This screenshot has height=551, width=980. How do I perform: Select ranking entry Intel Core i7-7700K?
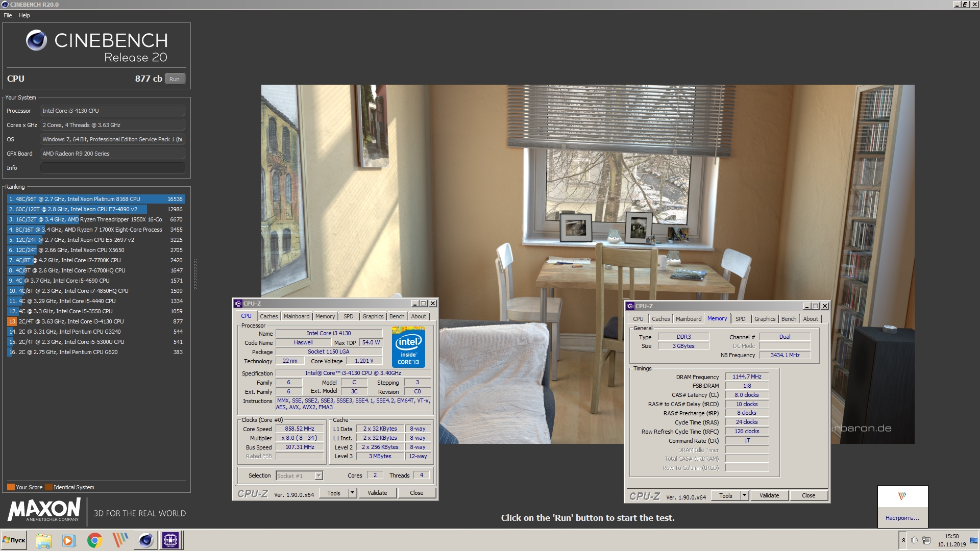coord(96,260)
